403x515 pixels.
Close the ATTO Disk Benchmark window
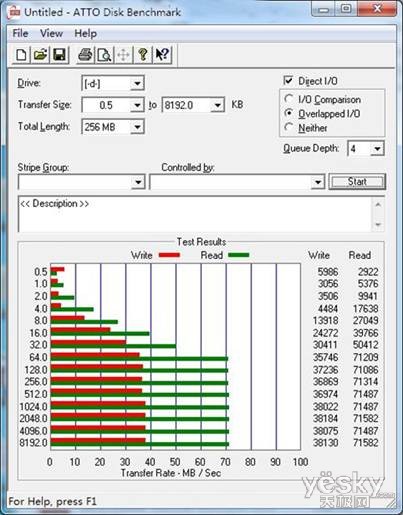click(x=377, y=9)
